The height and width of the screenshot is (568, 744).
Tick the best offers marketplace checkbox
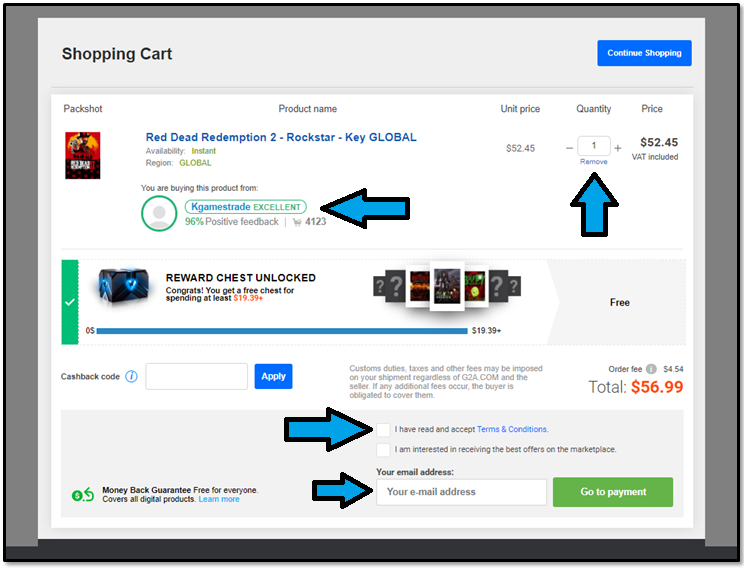tap(383, 450)
